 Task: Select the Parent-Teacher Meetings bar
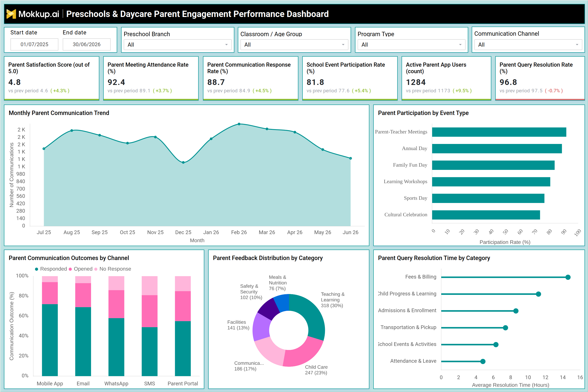point(499,132)
